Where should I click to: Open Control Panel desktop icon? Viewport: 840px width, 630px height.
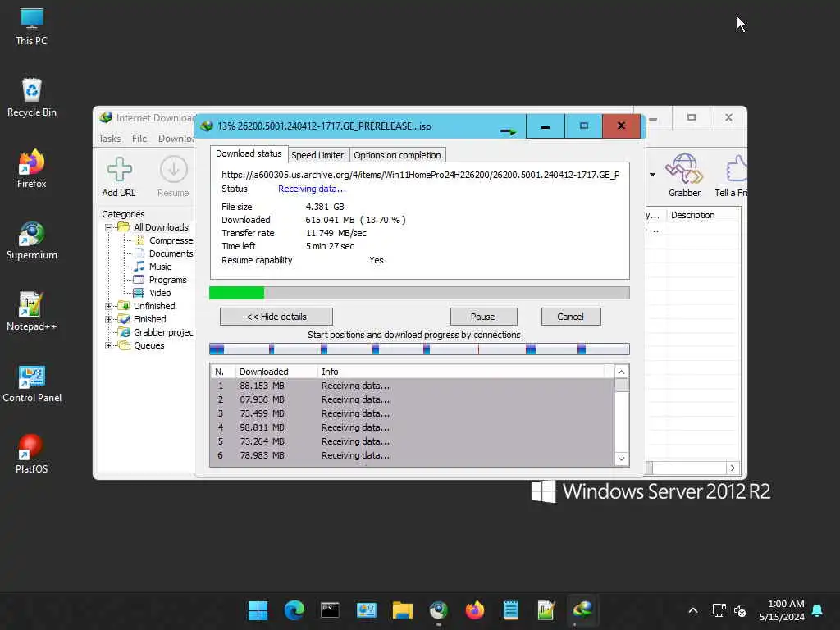32,384
